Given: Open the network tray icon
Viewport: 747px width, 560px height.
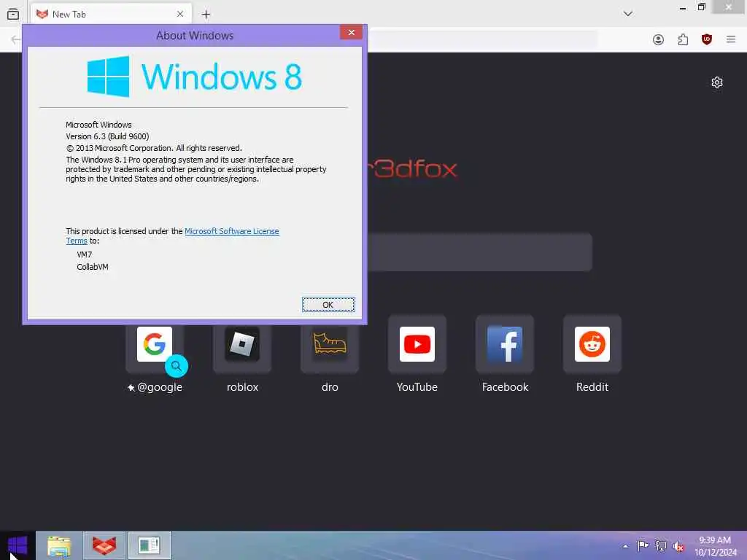Looking at the screenshot, I should pos(661,545).
